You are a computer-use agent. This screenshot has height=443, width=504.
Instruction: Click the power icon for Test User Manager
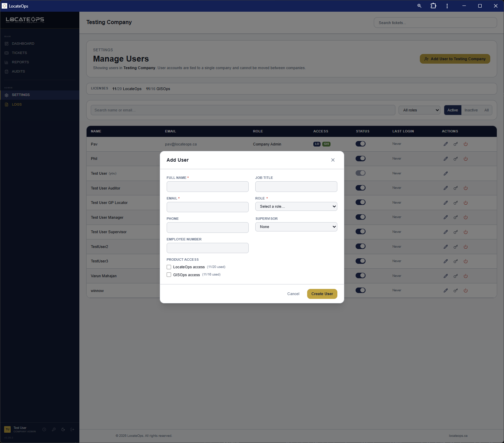click(466, 217)
